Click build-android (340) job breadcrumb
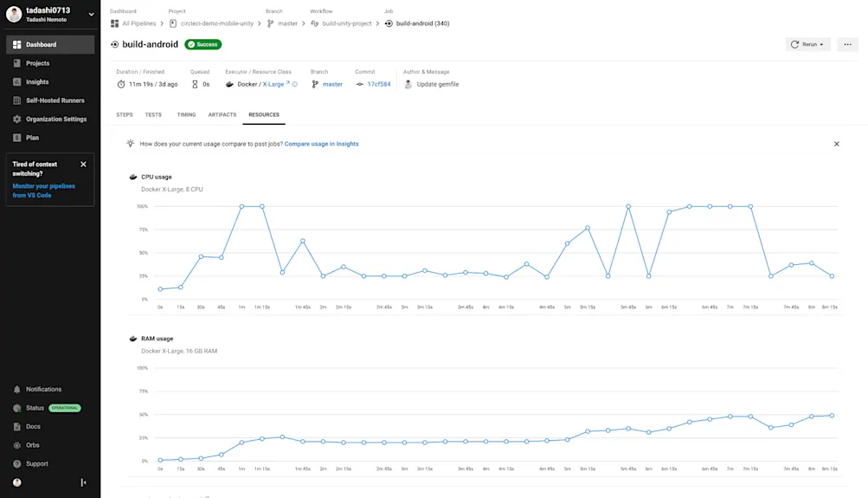 (423, 23)
